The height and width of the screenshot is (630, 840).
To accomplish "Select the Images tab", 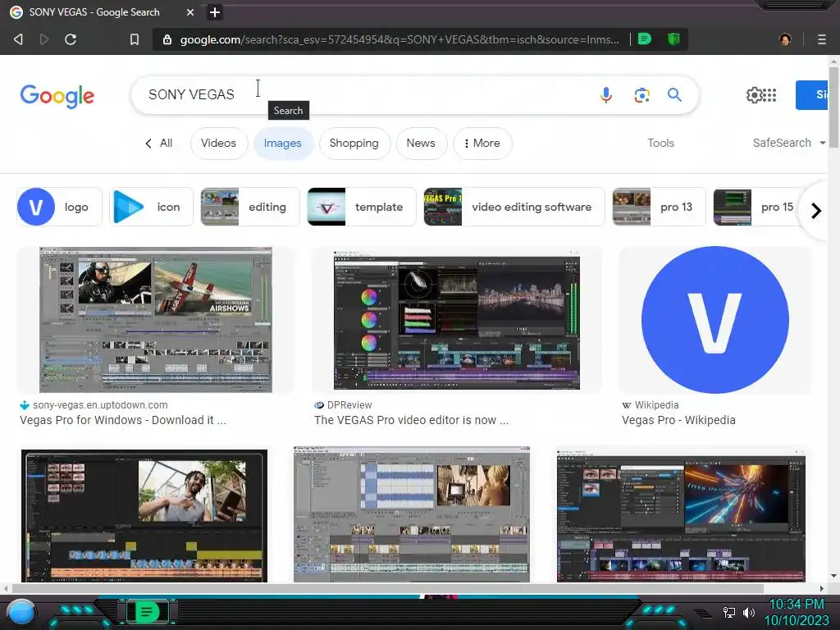I will [283, 143].
